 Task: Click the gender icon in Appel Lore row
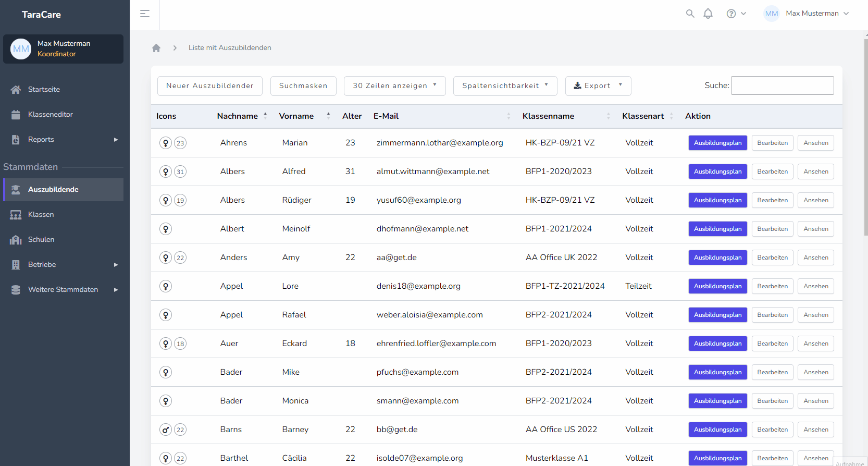pos(166,286)
